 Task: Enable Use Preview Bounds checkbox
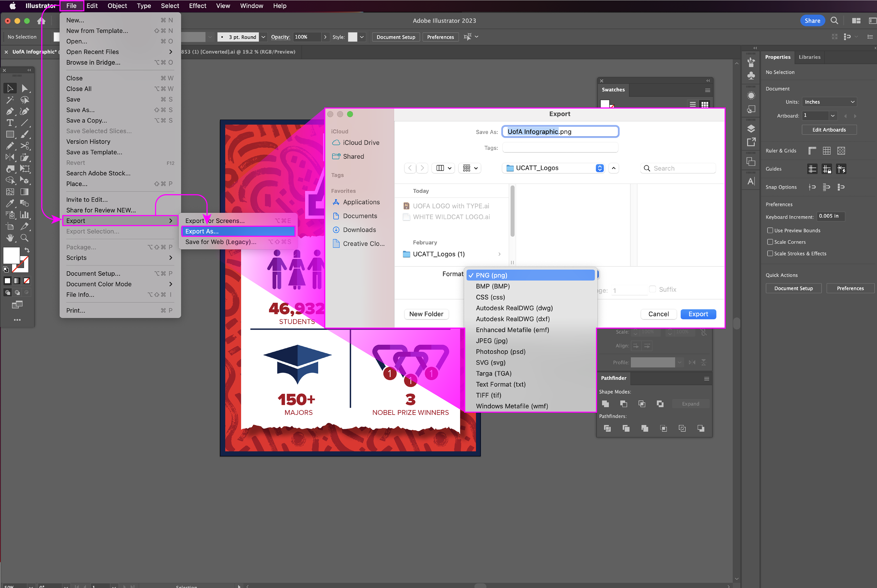tap(770, 230)
